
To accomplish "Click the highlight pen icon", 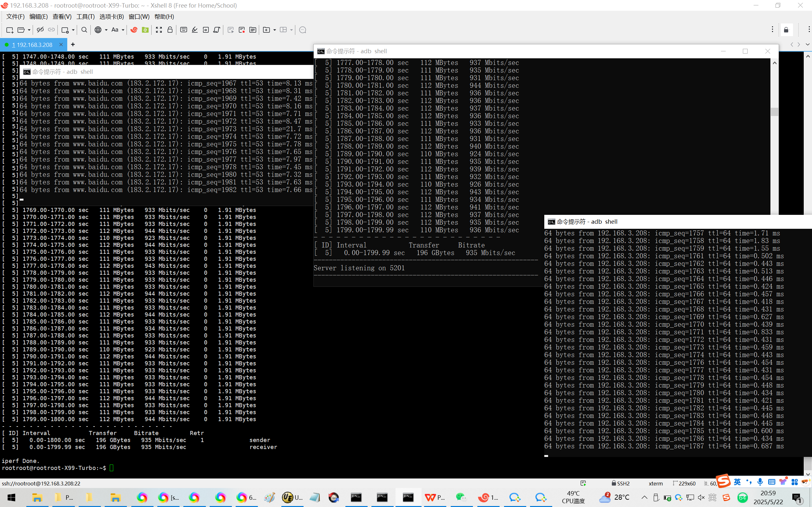I will point(195,30).
